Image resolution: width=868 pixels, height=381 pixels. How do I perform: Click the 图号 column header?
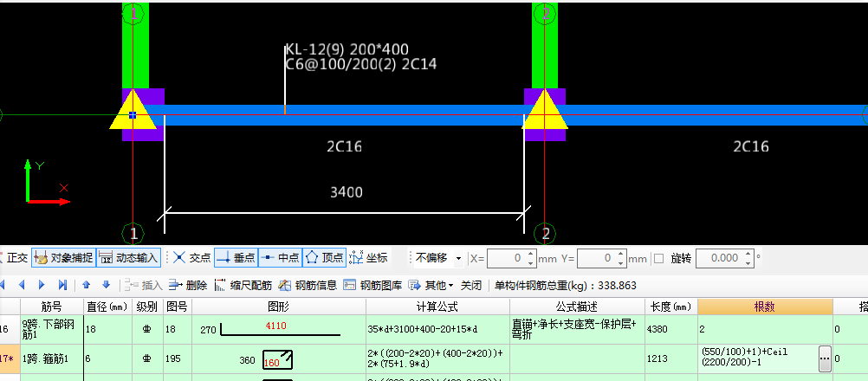[178, 307]
